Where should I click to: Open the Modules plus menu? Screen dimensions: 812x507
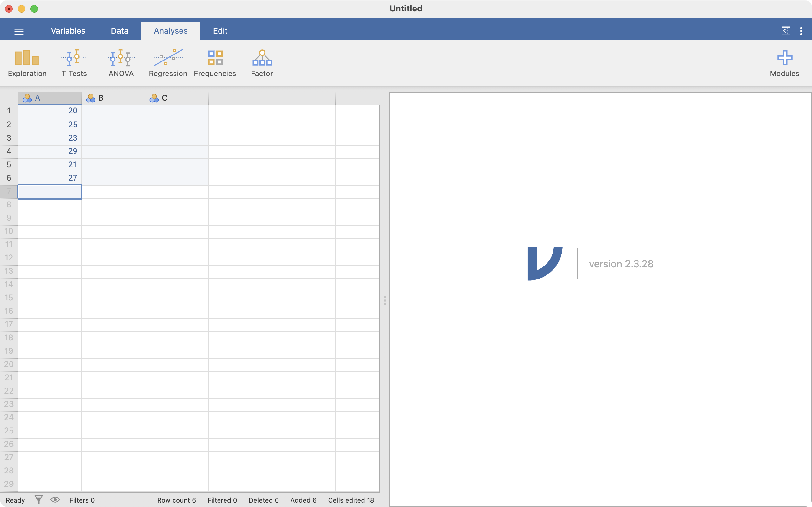coord(784,63)
